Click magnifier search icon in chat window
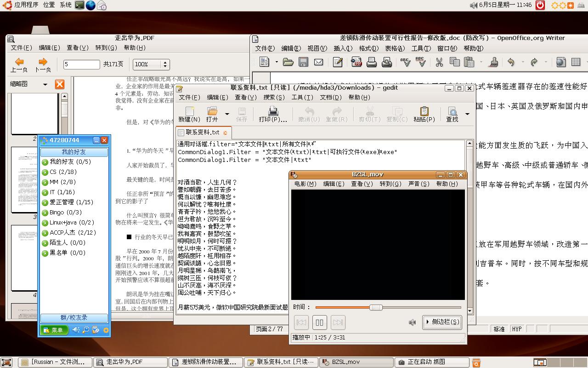The image size is (588, 368). [86, 330]
